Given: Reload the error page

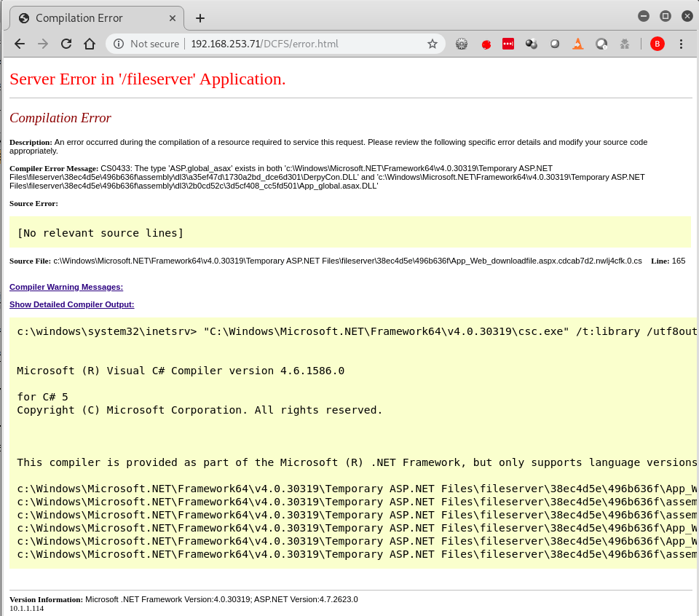Looking at the screenshot, I should click(x=66, y=44).
